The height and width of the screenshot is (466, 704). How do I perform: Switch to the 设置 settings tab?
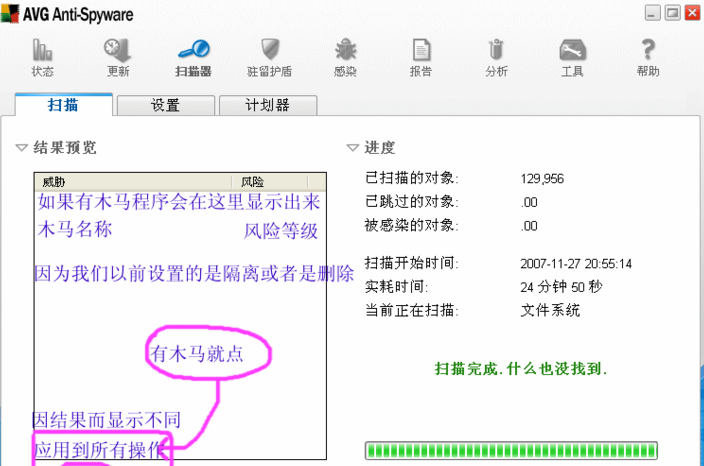point(166,106)
